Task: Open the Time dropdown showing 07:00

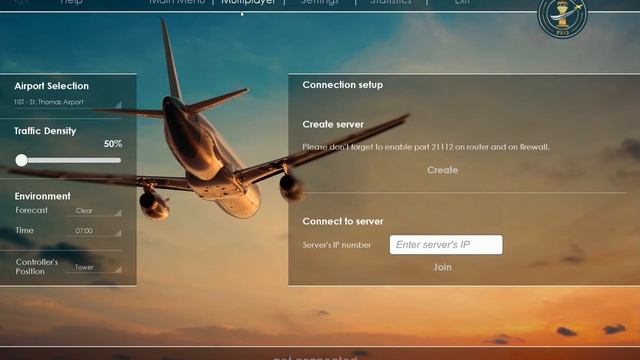Action: (x=94, y=231)
